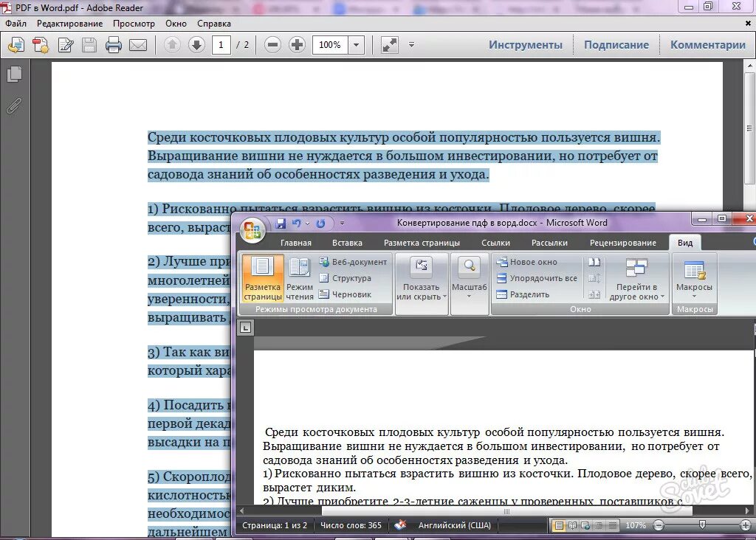Open the Инструменты pane in Adobe Reader

click(x=526, y=45)
